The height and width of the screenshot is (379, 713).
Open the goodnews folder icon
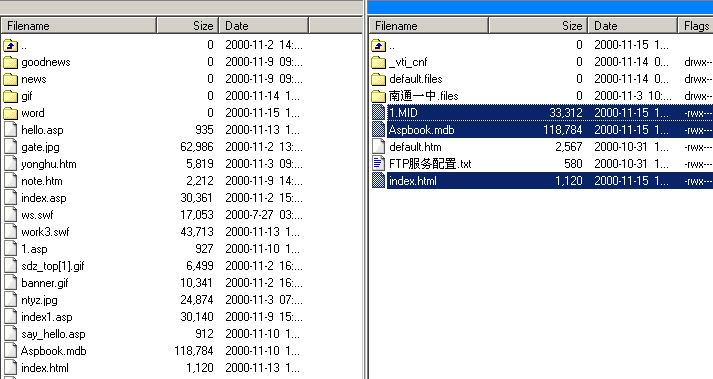[x=10, y=62]
